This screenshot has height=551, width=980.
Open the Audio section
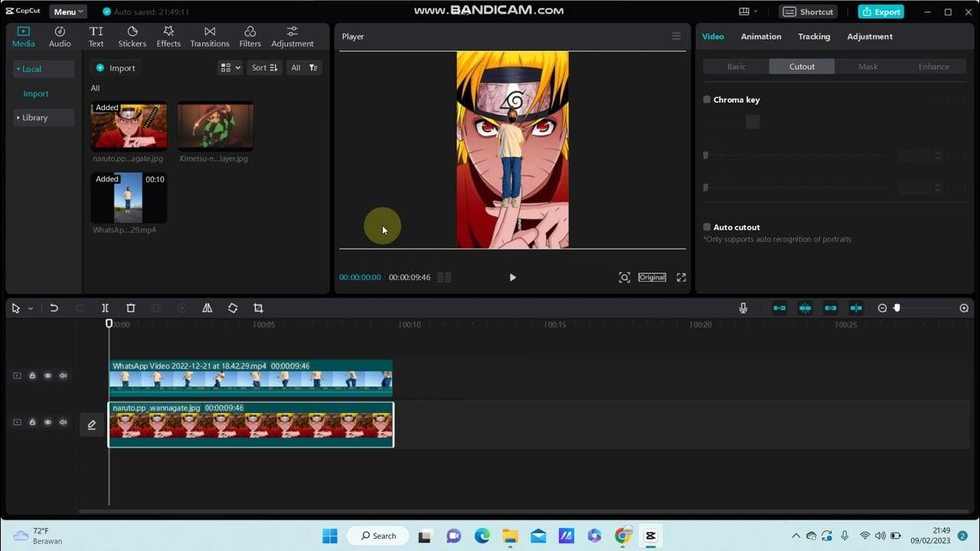(x=60, y=37)
